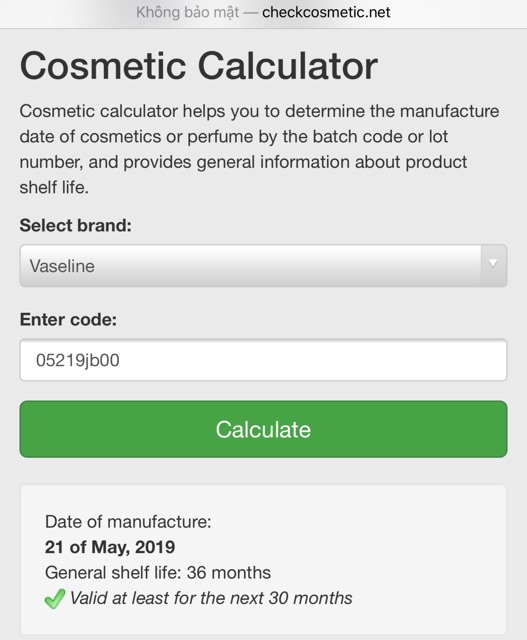The image size is (527, 640).
Task: Click the "Date of manufacture:" text
Action: coord(128,522)
